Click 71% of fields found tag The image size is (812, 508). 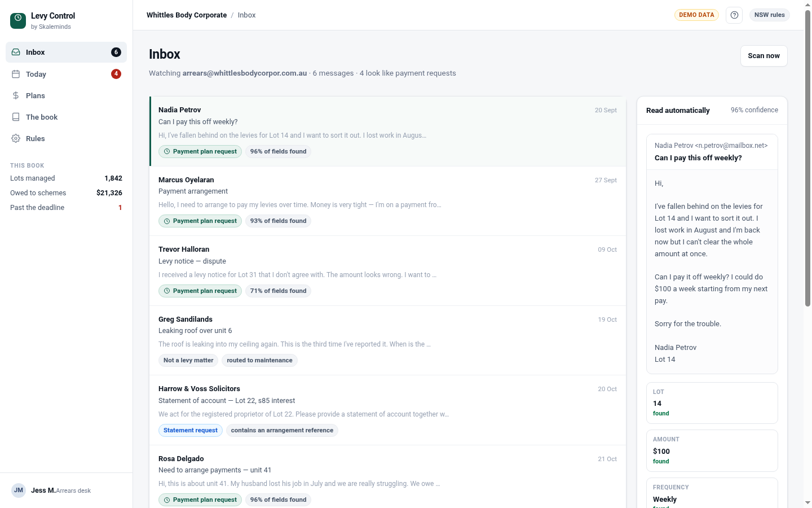(279, 291)
